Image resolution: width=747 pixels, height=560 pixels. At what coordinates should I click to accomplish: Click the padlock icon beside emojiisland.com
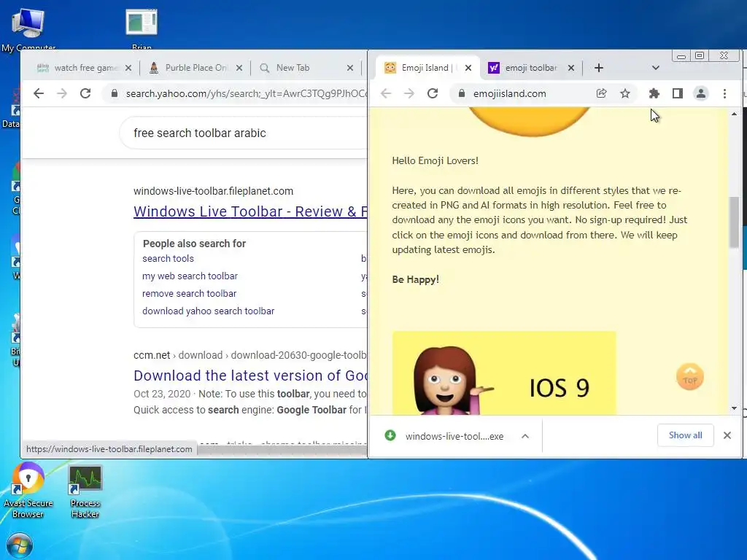tap(461, 93)
